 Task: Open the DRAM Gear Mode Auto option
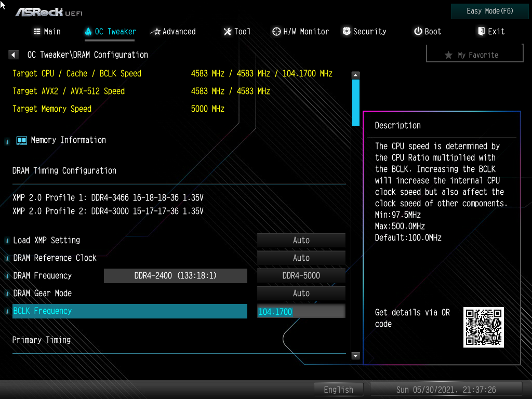301,294
